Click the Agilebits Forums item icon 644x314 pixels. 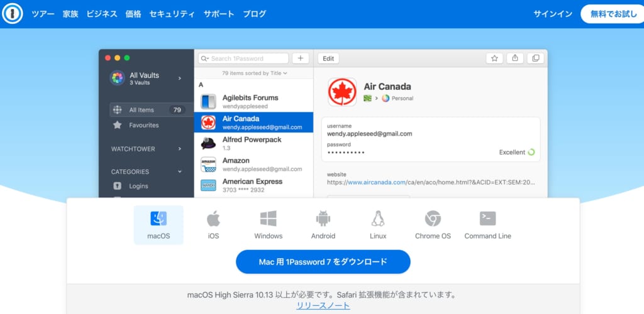pyautogui.click(x=208, y=101)
